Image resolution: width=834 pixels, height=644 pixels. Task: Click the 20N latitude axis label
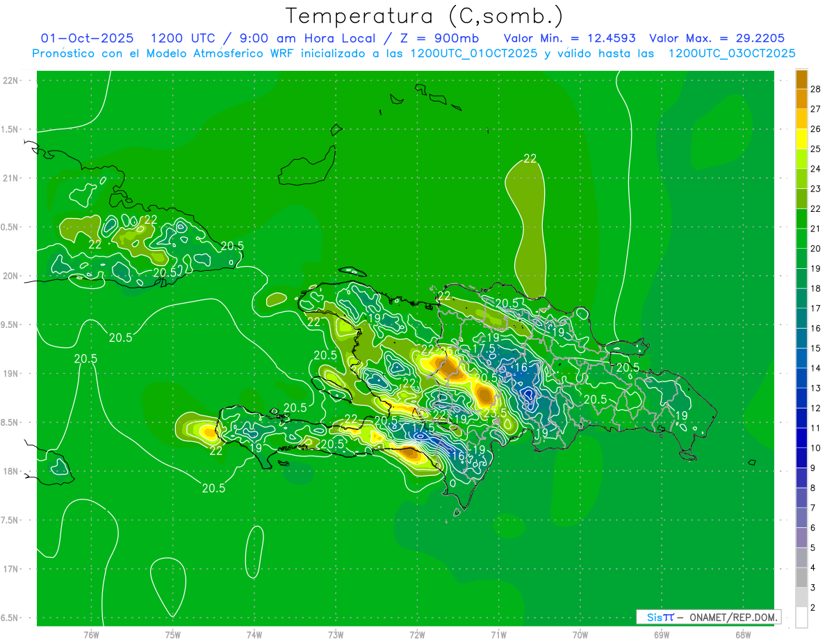(x=10, y=276)
